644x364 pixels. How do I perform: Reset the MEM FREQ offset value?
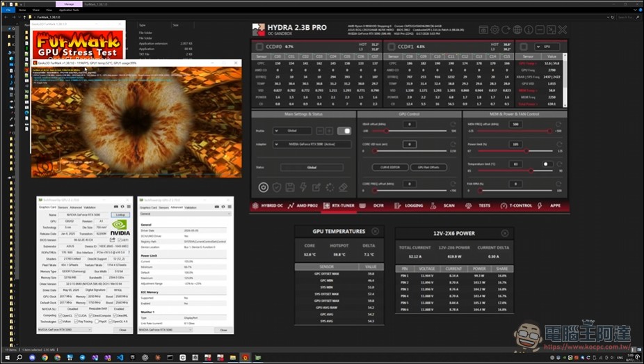pos(558,124)
